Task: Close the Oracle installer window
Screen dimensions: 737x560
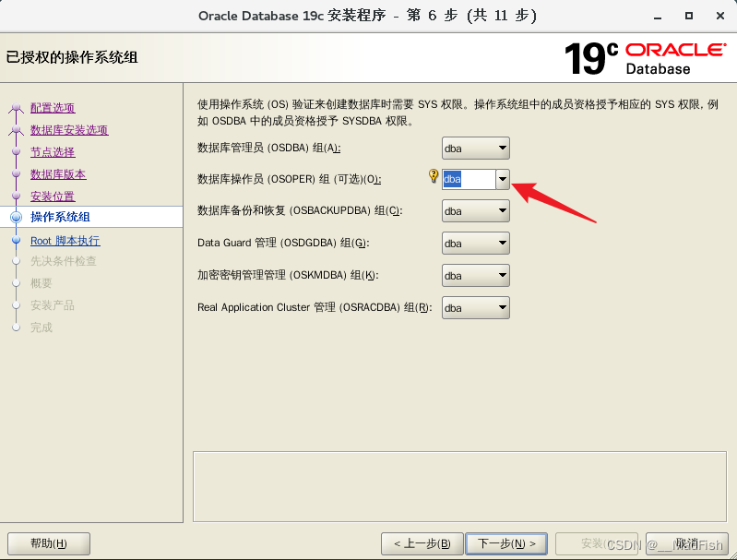Action: pyautogui.click(x=720, y=16)
